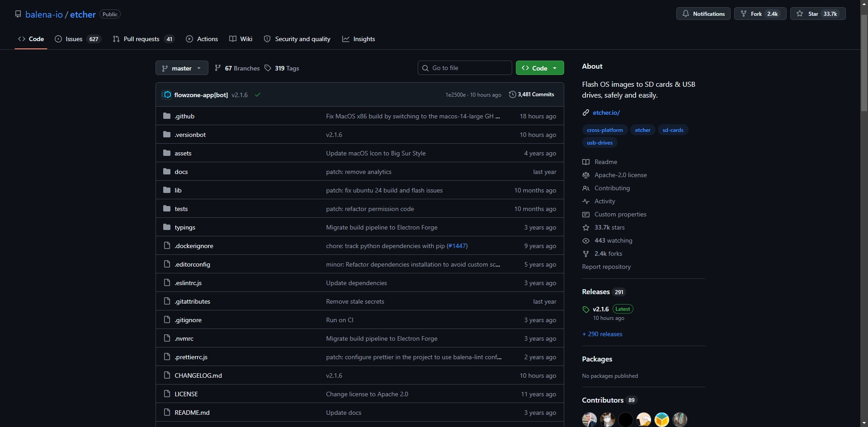Click the usb-drives topic tag
This screenshot has height=427, width=868.
click(599, 143)
